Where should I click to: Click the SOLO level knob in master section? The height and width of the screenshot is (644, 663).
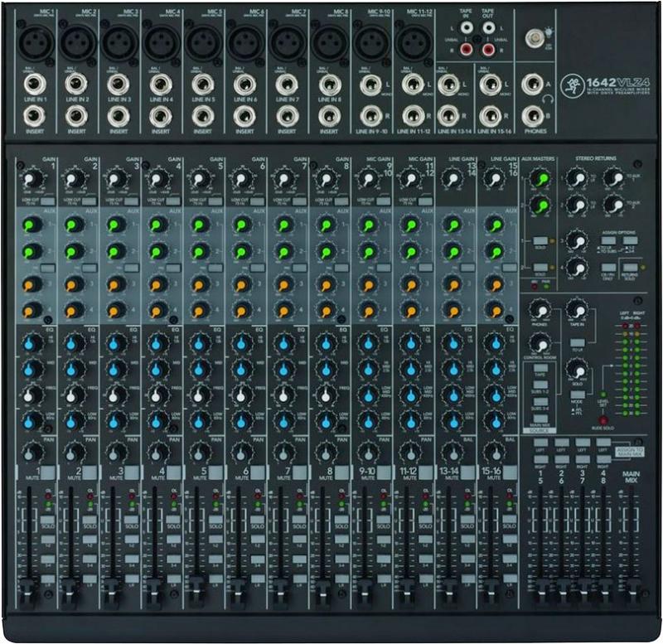(x=578, y=371)
